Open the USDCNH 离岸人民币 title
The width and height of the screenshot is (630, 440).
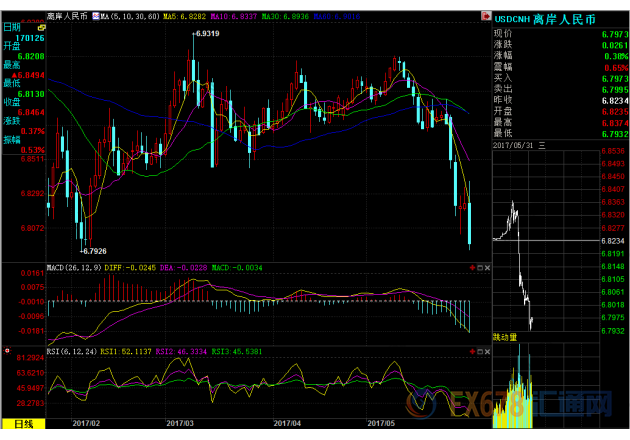pyautogui.click(x=545, y=19)
